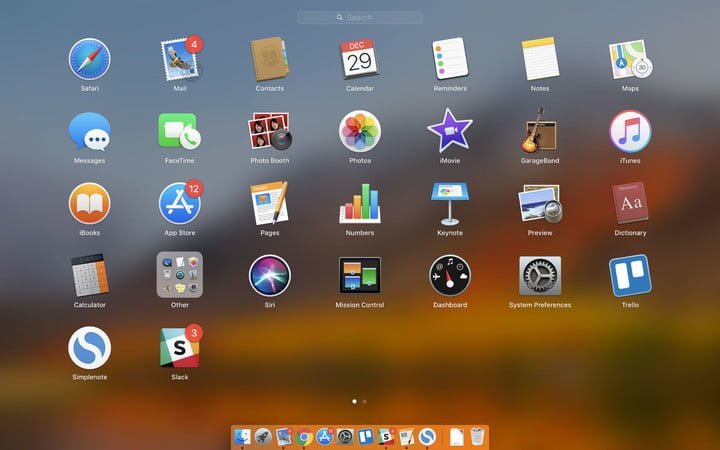The image size is (720, 450).
Task: Open Photo Booth
Action: (x=270, y=131)
